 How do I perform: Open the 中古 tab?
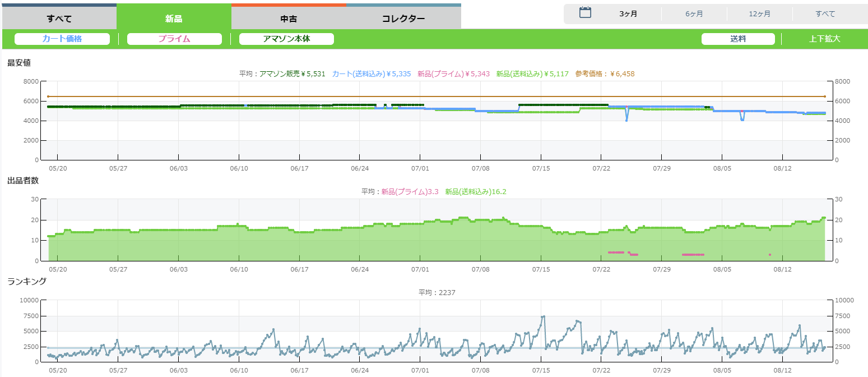pos(289,19)
